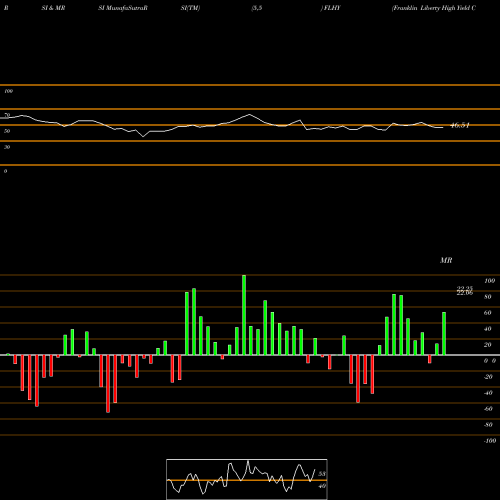Screen dimensions: 500x500
Task: Click the RSI value 46.54 label
Action: 460,125
